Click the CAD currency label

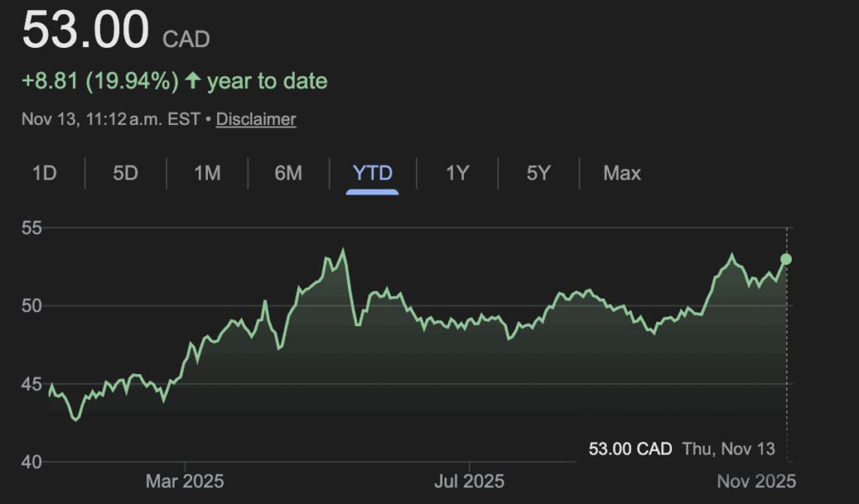click(x=186, y=39)
